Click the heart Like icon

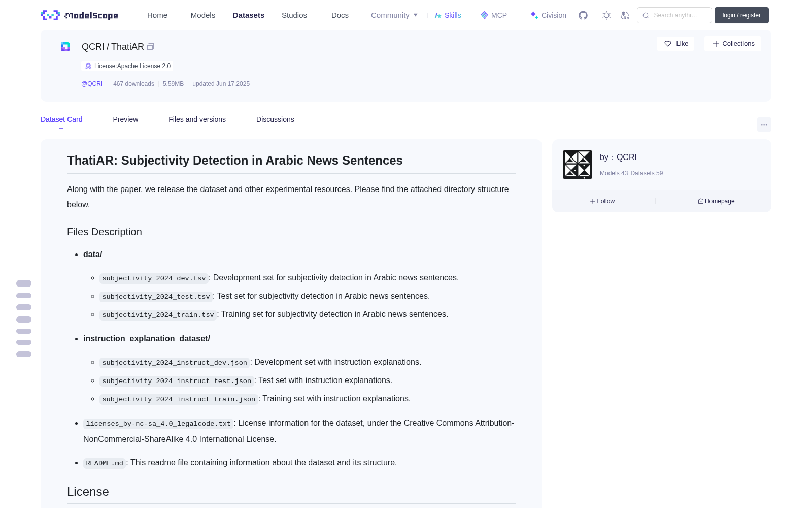coord(668,44)
